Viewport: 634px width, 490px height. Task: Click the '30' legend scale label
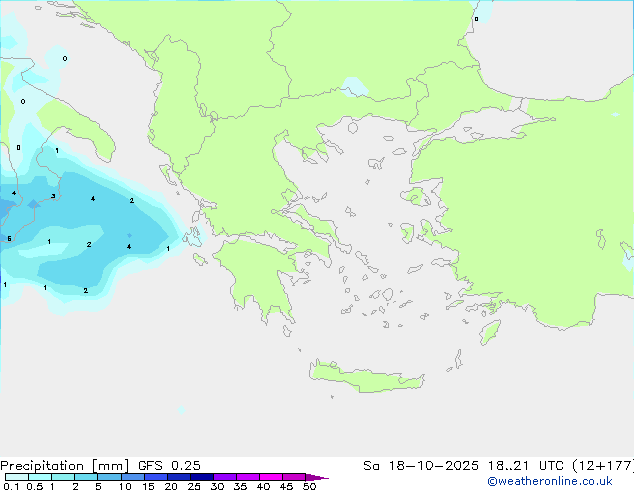pyautogui.click(x=217, y=486)
